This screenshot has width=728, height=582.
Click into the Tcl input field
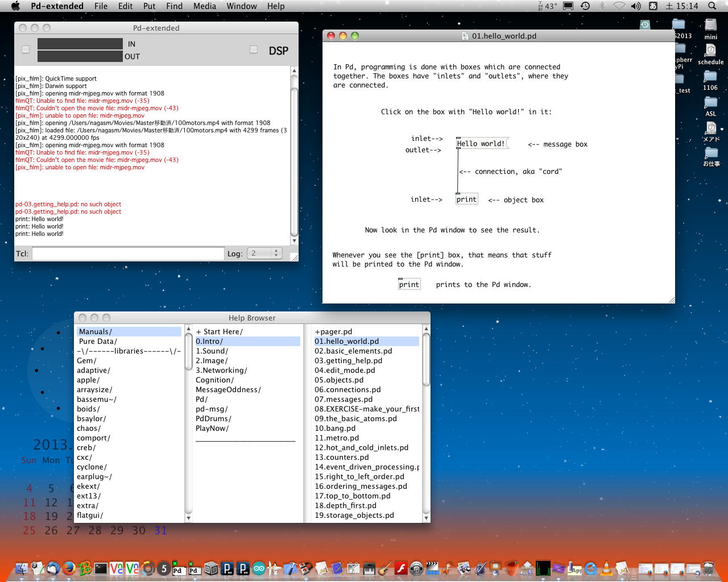click(x=128, y=253)
